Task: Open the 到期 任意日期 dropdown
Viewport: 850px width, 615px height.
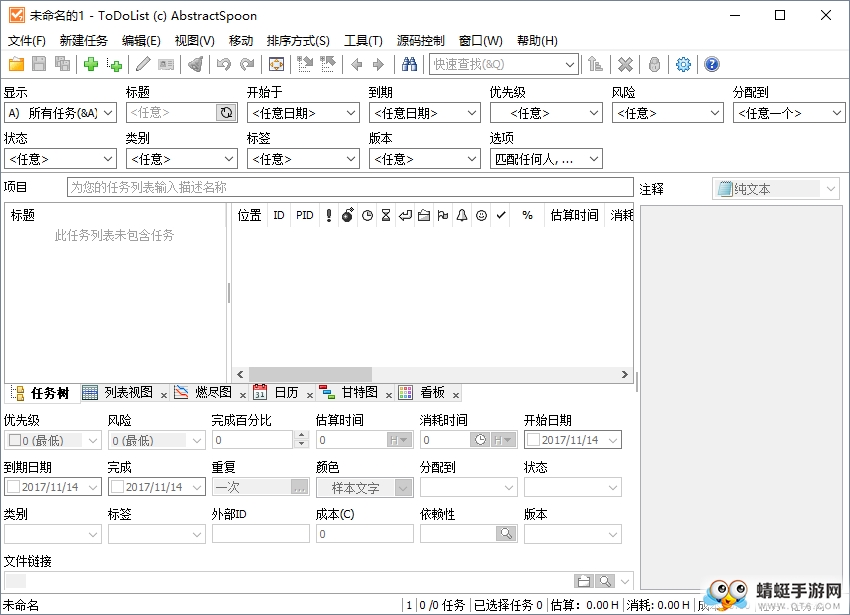Action: 424,113
